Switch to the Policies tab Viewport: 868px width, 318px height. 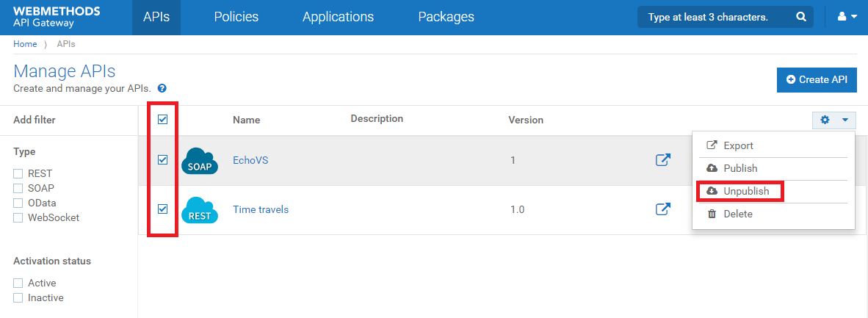point(236,17)
